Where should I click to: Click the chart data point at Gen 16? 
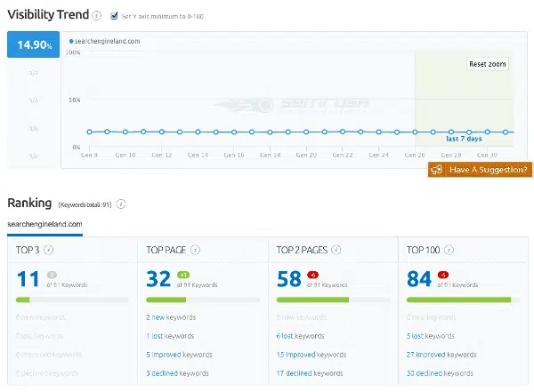pos(234,132)
